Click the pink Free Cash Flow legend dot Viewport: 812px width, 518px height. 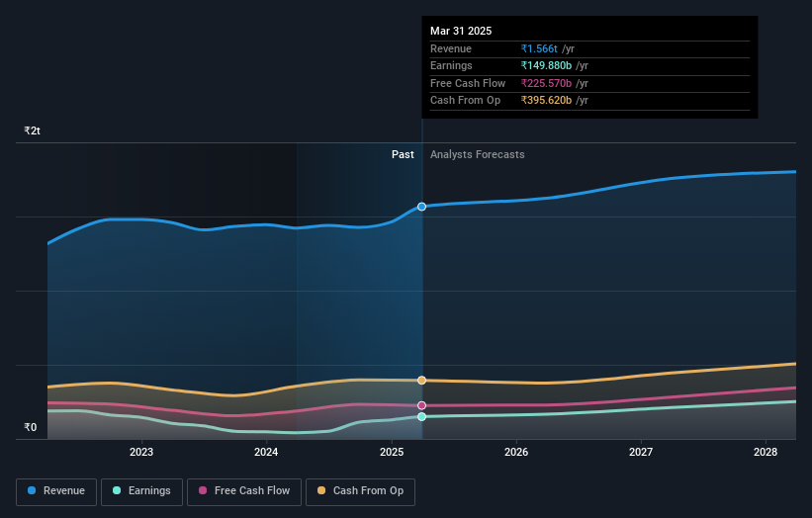(203, 490)
